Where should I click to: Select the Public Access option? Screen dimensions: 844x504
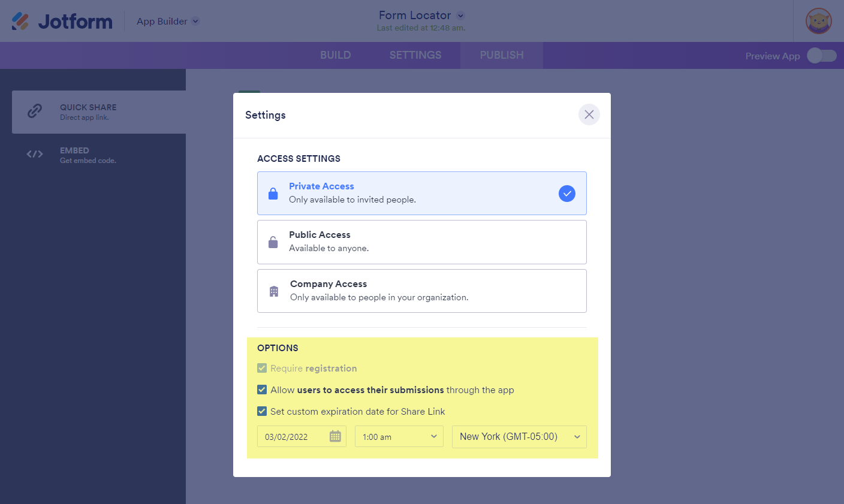pyautogui.click(x=421, y=242)
